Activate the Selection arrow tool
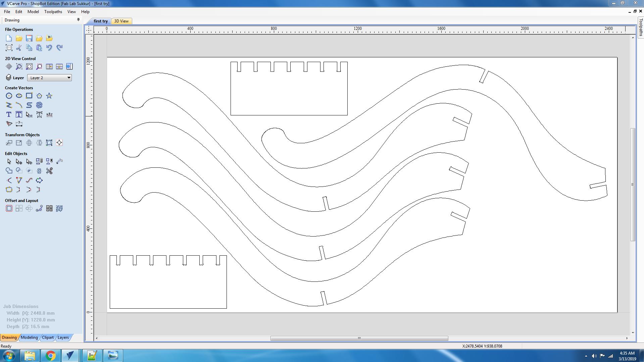The image size is (644, 362). pos(9,162)
